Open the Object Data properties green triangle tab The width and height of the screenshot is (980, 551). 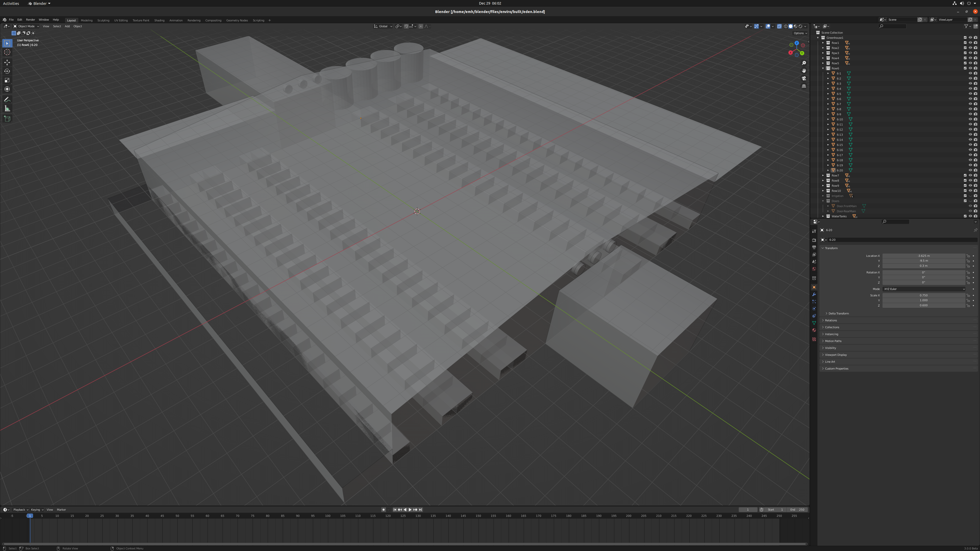tap(814, 323)
